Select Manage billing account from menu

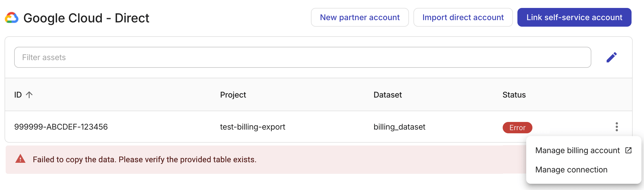[583, 150]
